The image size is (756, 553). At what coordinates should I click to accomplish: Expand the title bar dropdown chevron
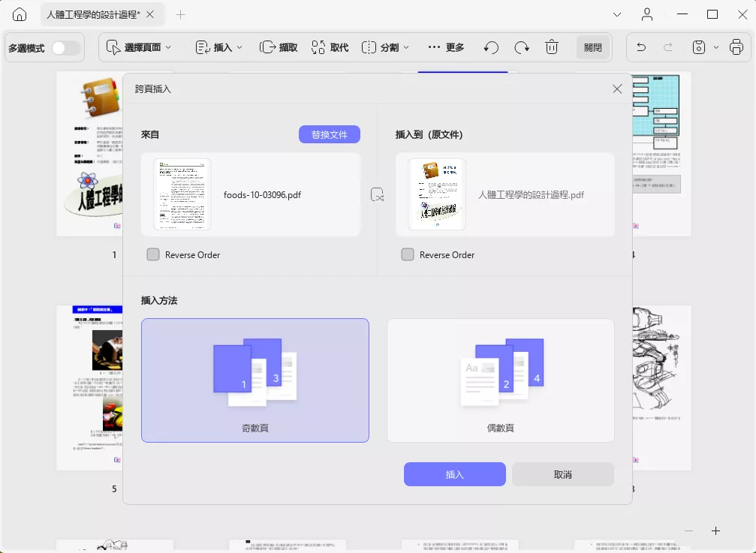click(616, 14)
